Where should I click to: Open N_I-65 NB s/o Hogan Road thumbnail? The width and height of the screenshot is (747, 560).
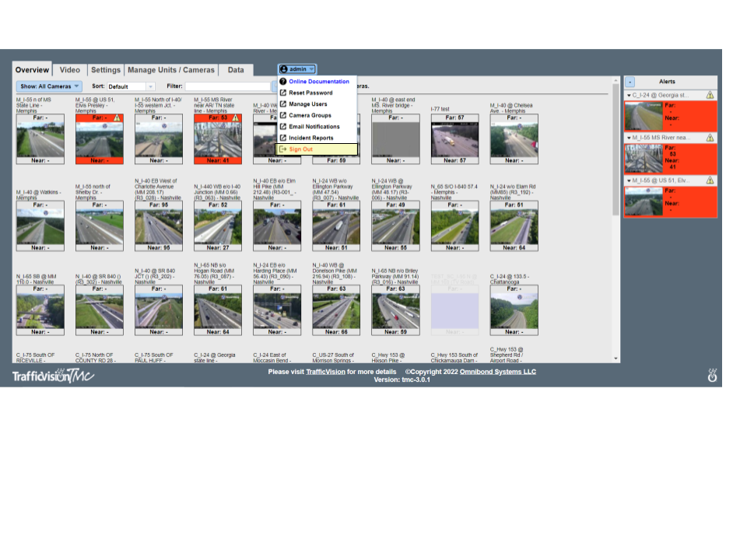pyautogui.click(x=218, y=310)
